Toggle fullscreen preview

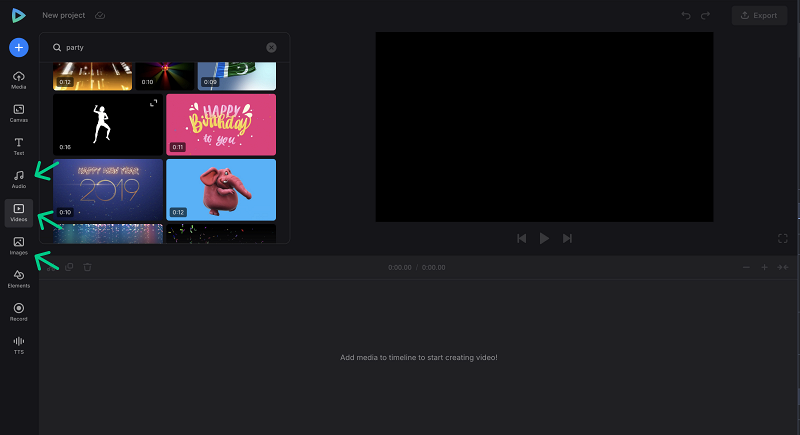click(783, 239)
